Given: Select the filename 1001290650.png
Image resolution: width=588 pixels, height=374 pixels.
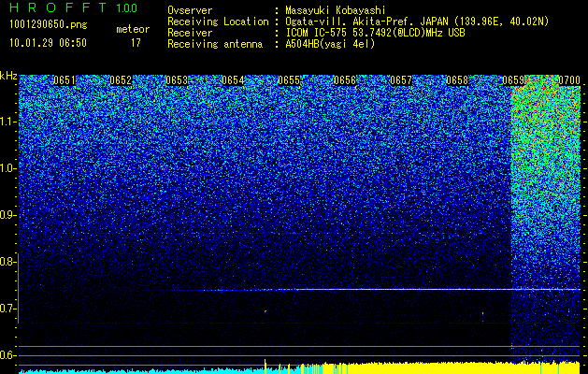Looking at the screenshot, I should 49,24.
